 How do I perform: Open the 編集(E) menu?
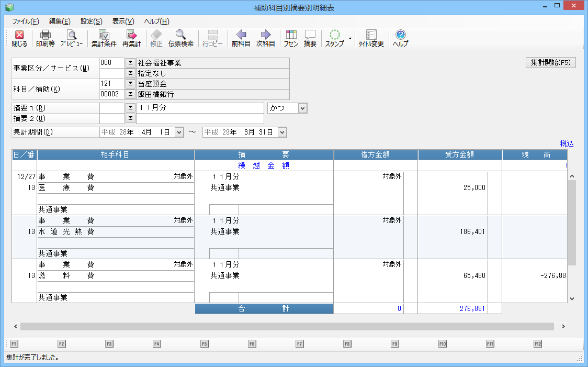coord(59,21)
